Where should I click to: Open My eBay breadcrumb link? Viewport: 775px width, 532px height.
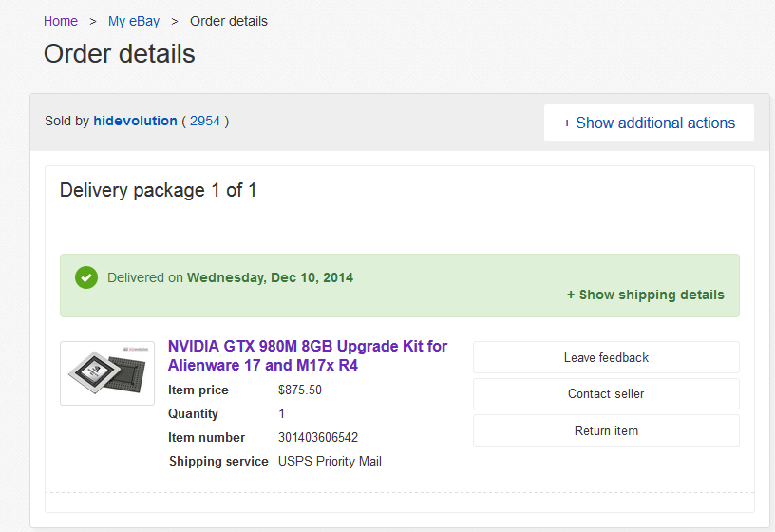[x=134, y=21]
